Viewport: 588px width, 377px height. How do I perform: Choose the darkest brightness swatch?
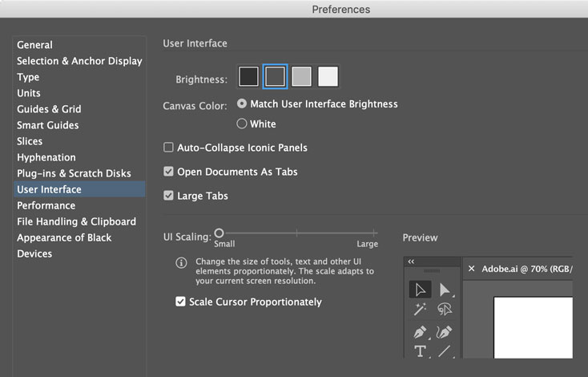tap(248, 76)
